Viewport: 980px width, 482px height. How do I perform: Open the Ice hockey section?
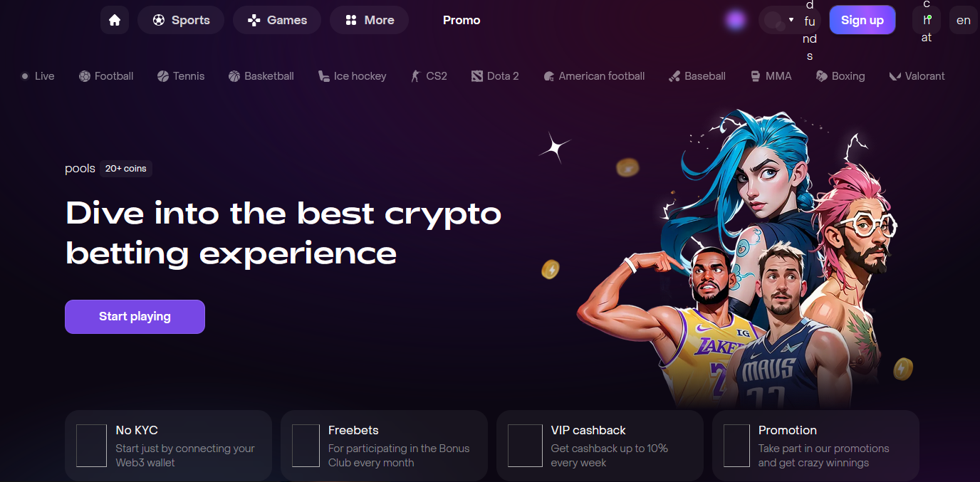[x=352, y=76]
